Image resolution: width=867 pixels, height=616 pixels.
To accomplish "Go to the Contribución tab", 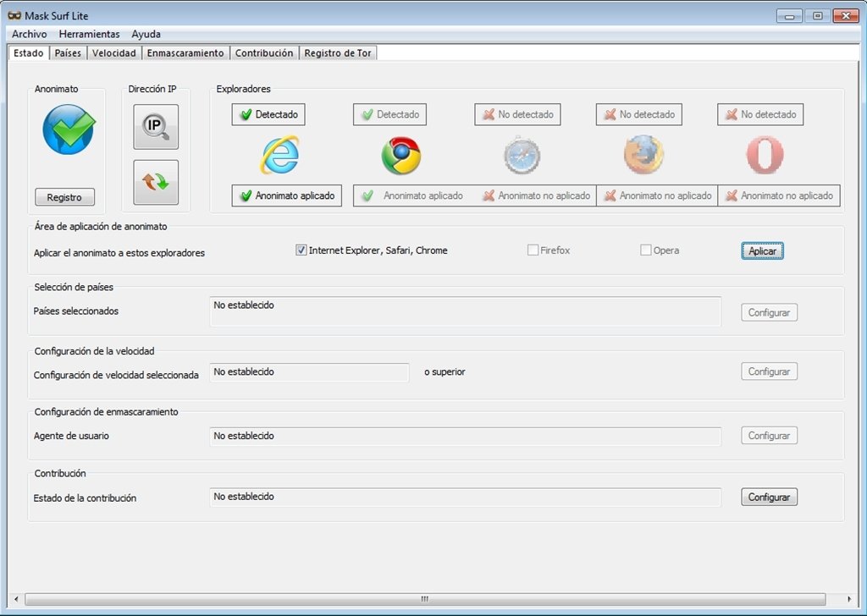I will coord(264,53).
